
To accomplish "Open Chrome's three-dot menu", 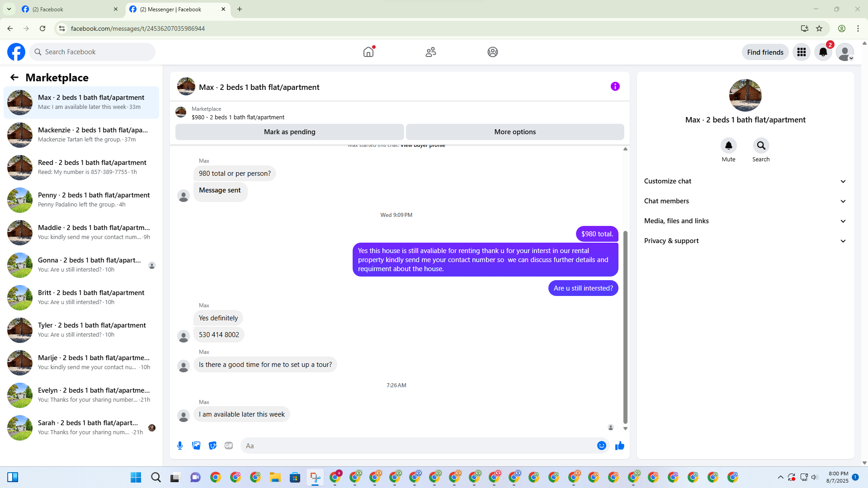I will (x=858, y=28).
